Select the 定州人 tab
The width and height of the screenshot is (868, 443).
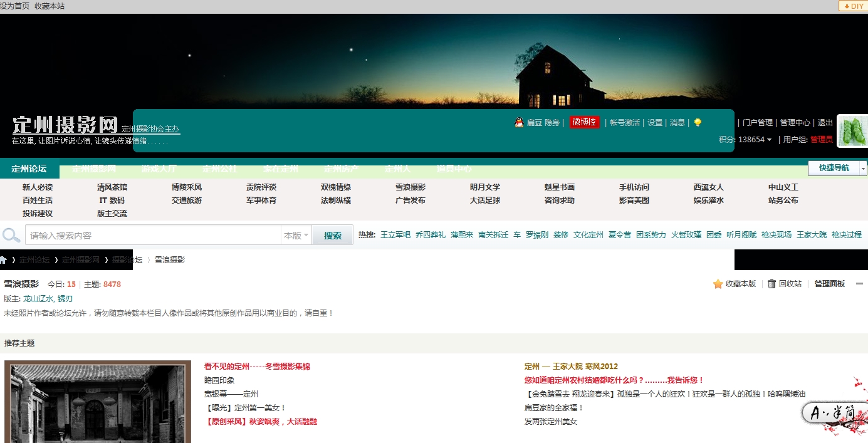(398, 169)
